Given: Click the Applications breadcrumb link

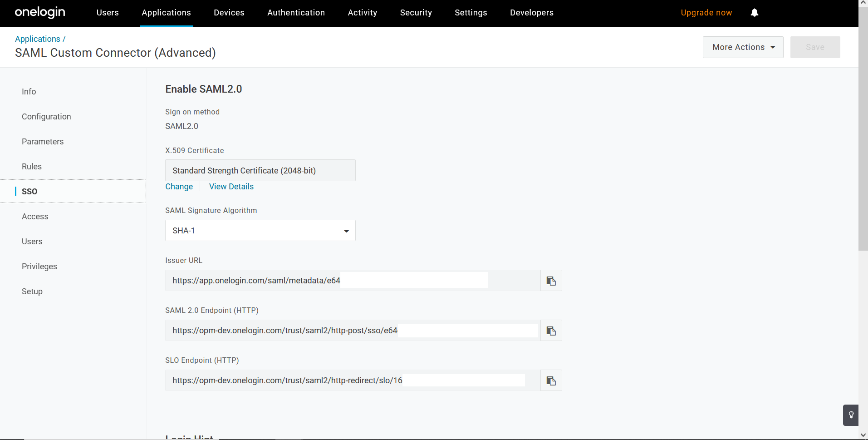Looking at the screenshot, I should [x=38, y=39].
